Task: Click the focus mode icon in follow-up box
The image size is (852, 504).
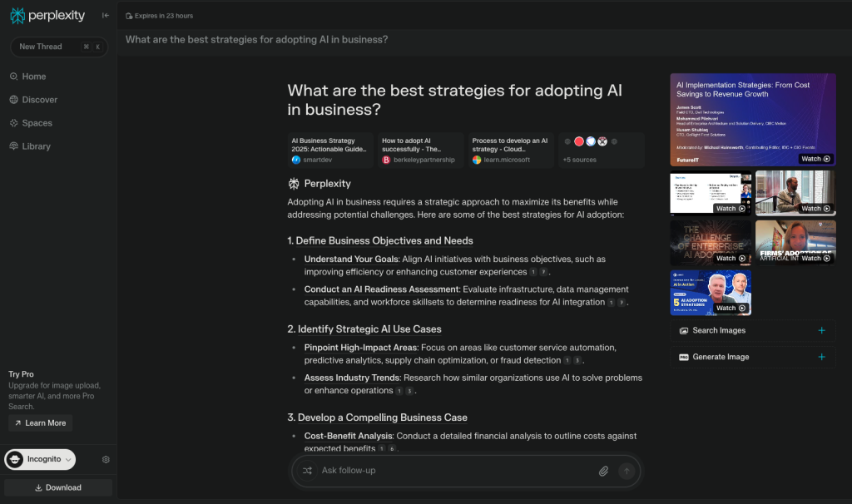Action: point(307,471)
